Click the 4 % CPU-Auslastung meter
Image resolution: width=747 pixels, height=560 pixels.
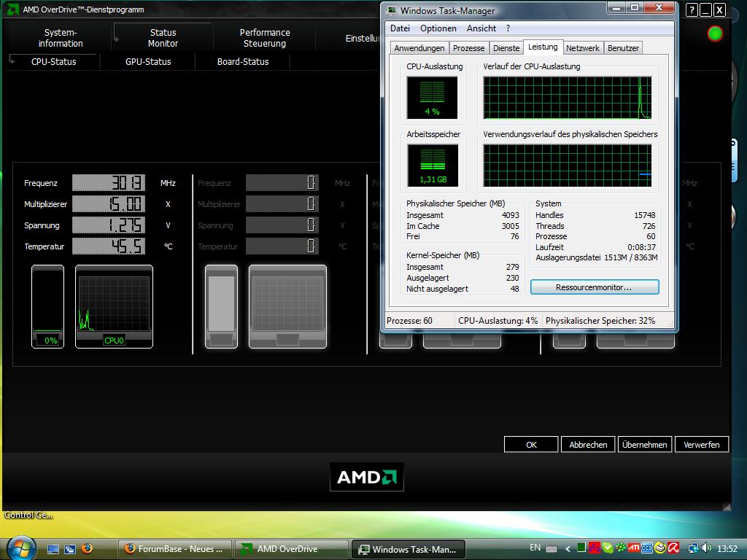[x=432, y=98]
